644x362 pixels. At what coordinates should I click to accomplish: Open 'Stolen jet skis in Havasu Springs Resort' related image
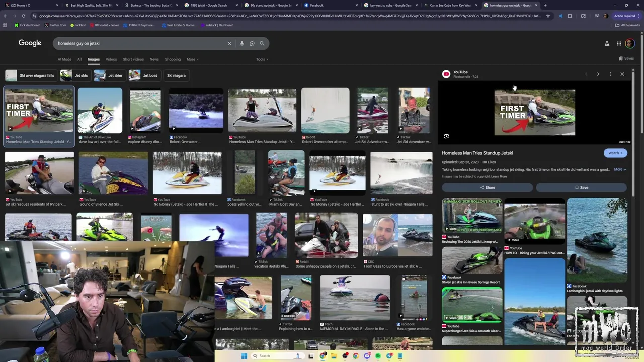[x=472, y=260]
